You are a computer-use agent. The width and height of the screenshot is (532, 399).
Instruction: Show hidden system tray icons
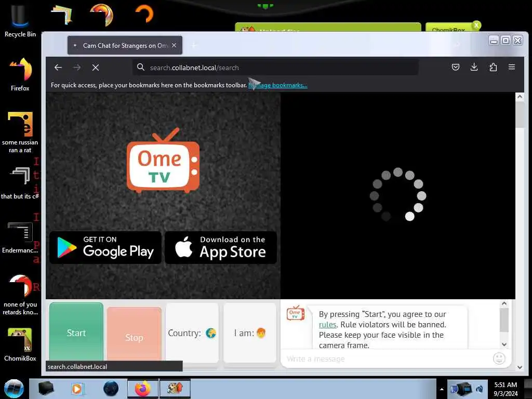(x=442, y=389)
